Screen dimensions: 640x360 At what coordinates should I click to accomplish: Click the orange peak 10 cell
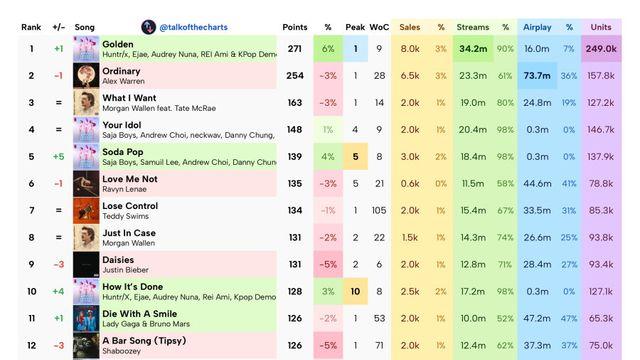[x=356, y=291]
